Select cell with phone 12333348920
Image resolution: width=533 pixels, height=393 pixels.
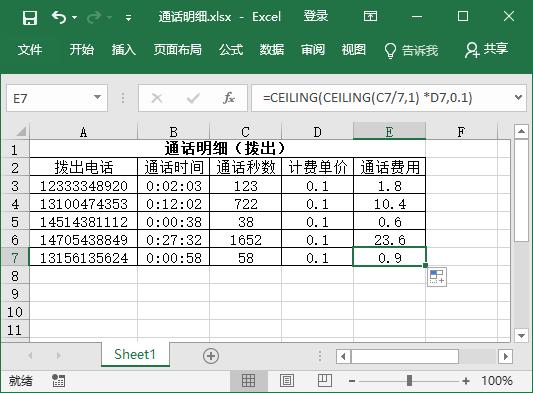coord(83,186)
